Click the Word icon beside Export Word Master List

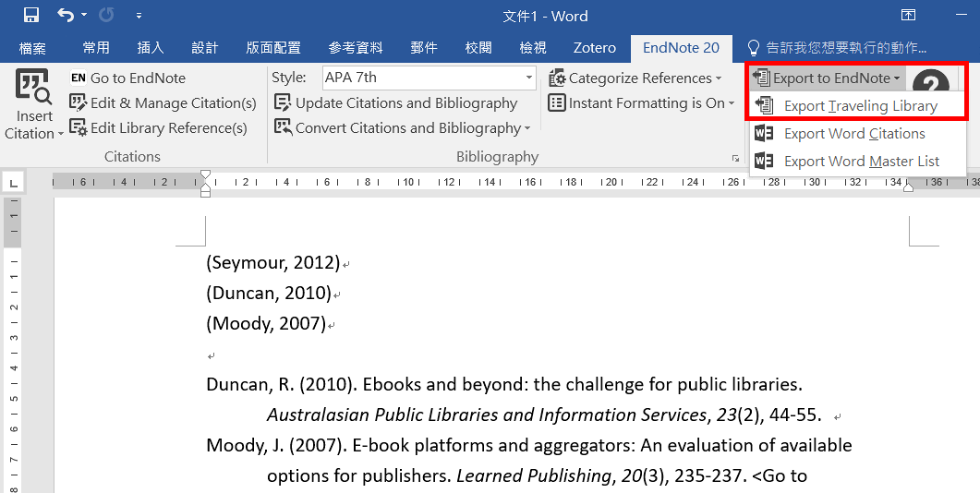tap(764, 161)
